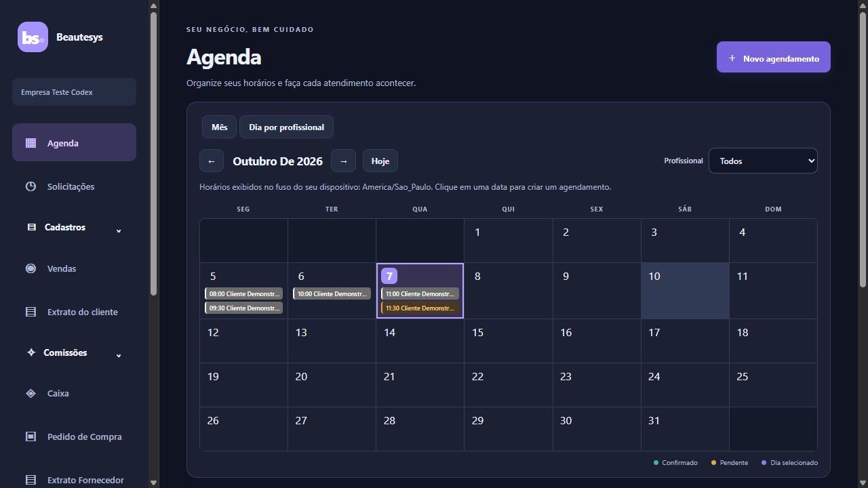This screenshot has width=868, height=488.
Task: Open Vendas in the sidebar
Action: point(74,268)
